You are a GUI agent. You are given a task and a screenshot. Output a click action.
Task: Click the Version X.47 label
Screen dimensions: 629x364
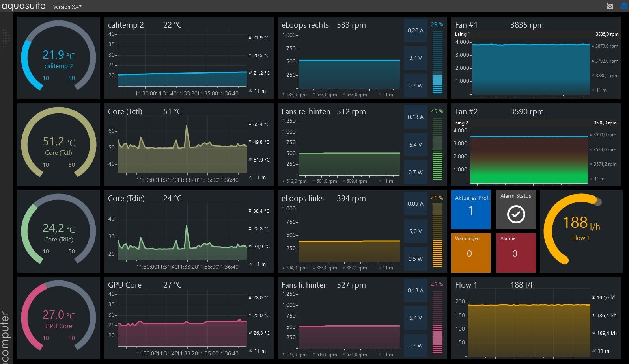point(67,7)
